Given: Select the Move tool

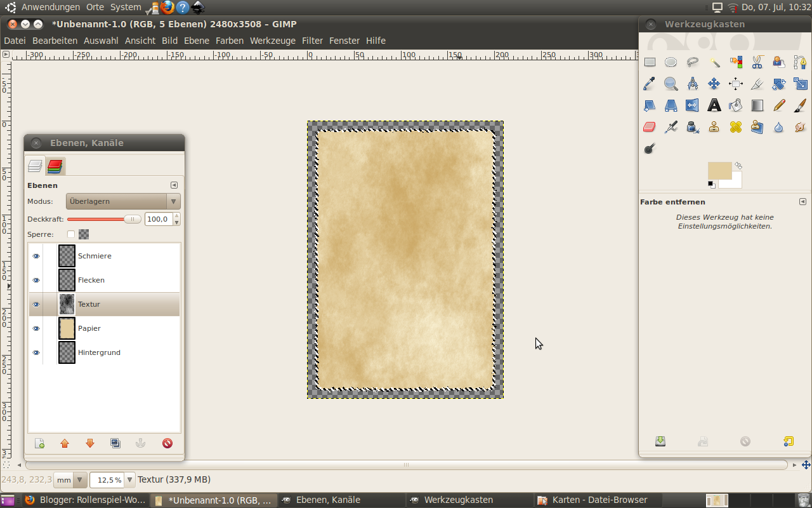Looking at the screenshot, I should (714, 84).
